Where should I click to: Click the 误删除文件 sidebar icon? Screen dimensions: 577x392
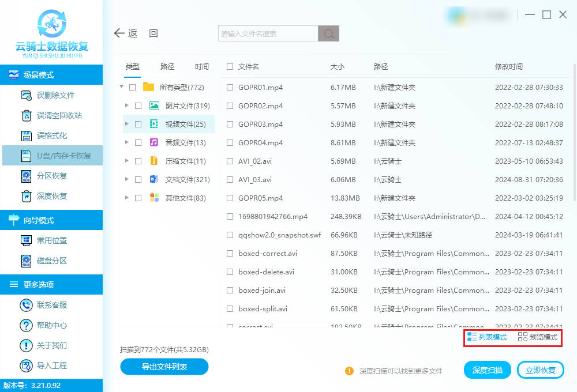click(26, 96)
